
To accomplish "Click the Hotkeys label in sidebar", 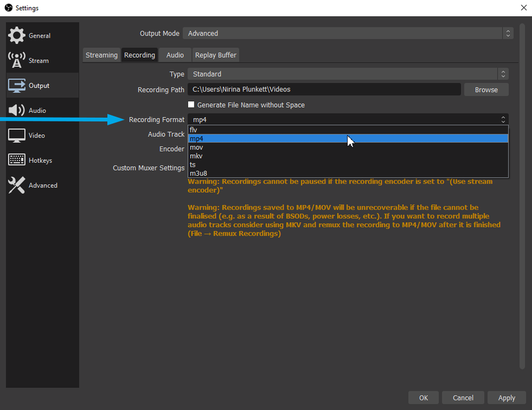I will tap(40, 160).
